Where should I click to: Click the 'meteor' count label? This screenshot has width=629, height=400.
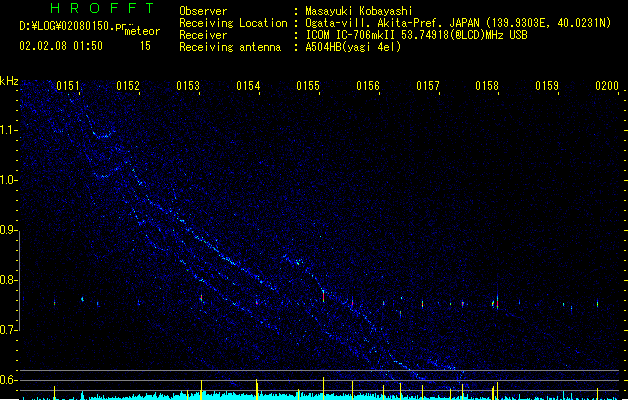click(142, 31)
